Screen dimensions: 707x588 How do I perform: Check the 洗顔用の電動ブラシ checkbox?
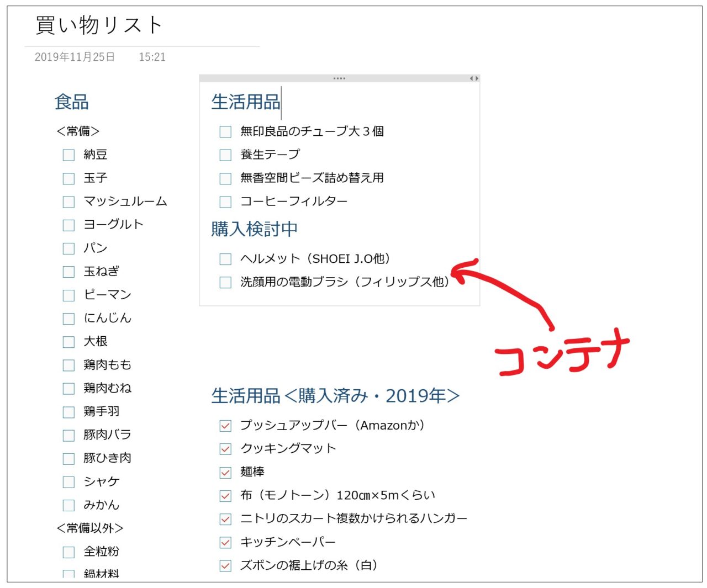(225, 283)
